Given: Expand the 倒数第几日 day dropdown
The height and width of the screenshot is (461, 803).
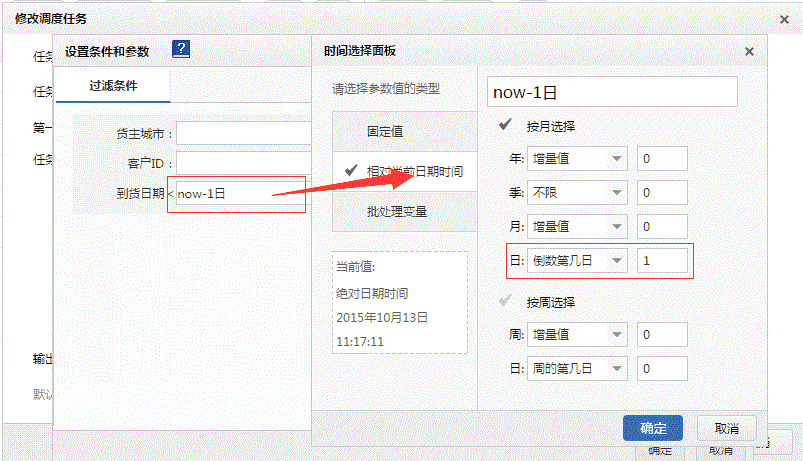Looking at the screenshot, I should [x=578, y=260].
